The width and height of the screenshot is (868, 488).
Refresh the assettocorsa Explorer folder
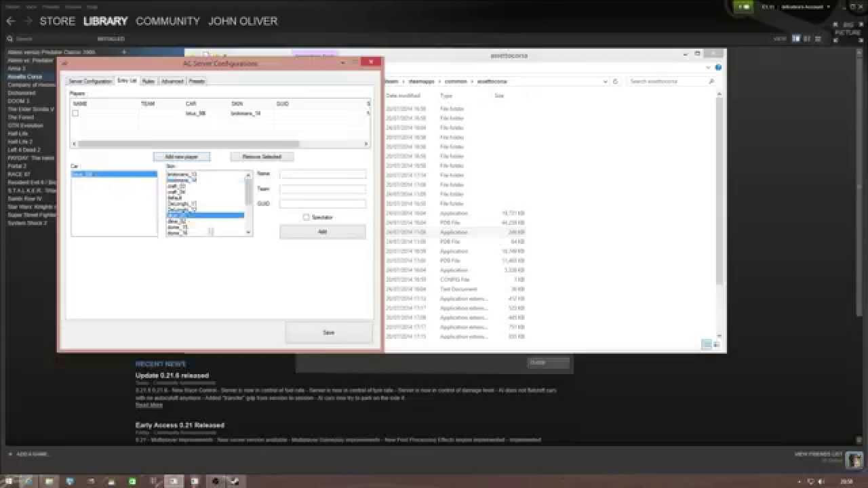click(x=616, y=81)
